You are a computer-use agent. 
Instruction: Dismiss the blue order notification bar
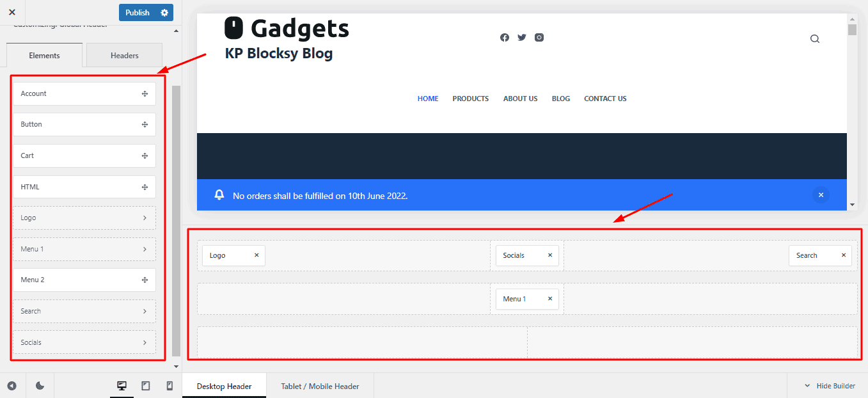click(821, 195)
